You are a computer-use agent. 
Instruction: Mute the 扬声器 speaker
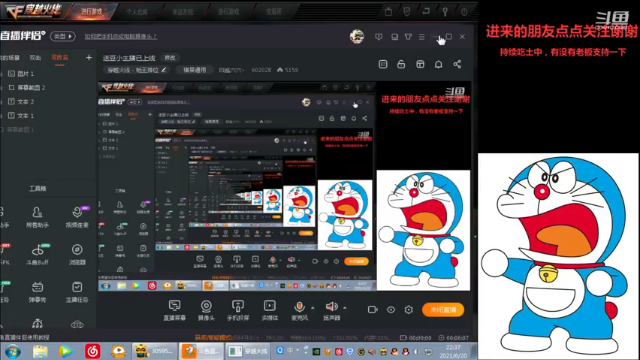tap(331, 310)
